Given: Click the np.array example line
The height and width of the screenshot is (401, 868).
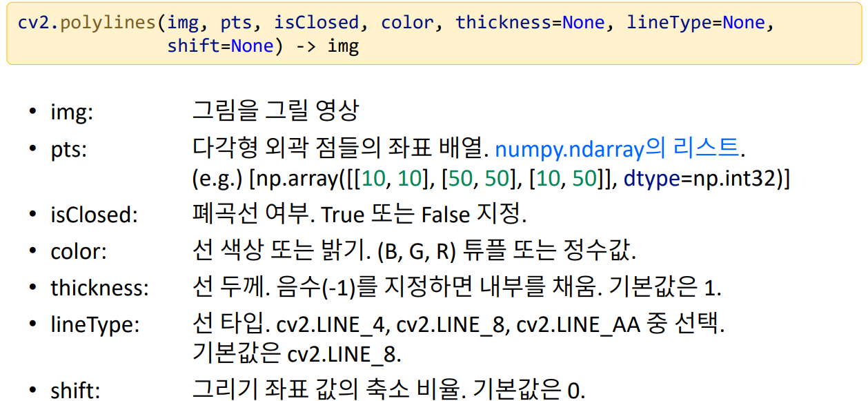Looking at the screenshot, I should click(490, 179).
